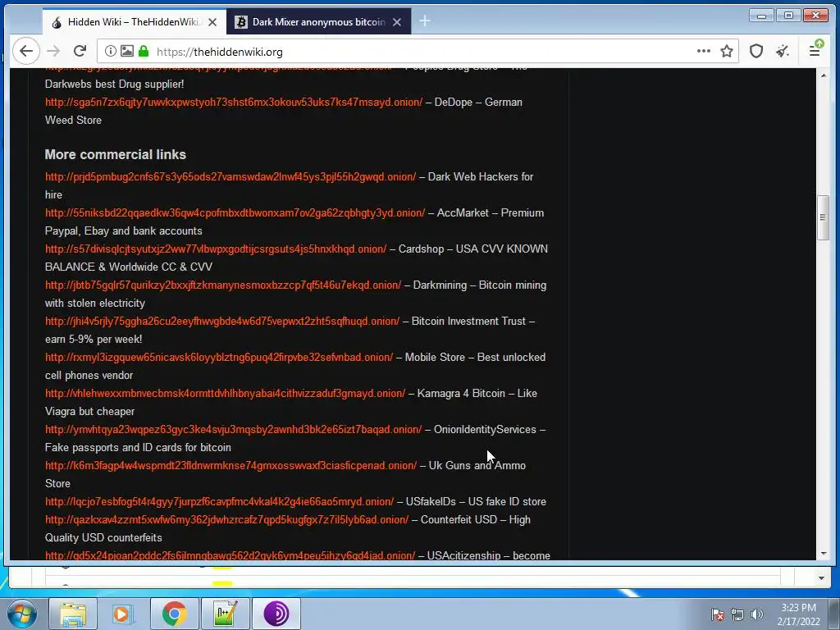Open the Darkmining onion link
The image size is (840, 630).
click(x=223, y=285)
